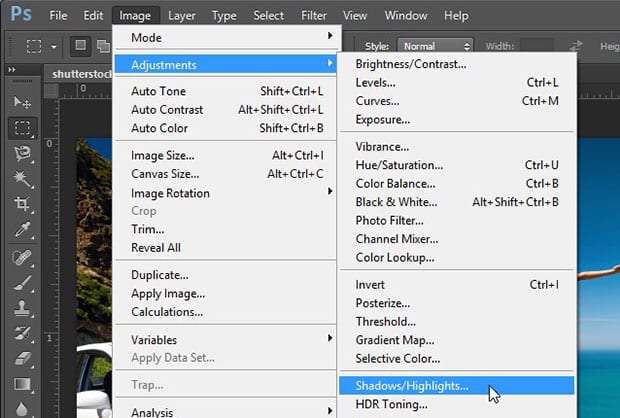620x418 pixels.
Task: Expand the Image Rotation submenu
Action: pyautogui.click(x=227, y=193)
